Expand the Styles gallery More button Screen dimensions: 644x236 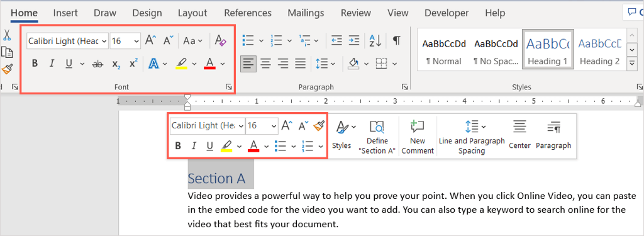(631, 64)
